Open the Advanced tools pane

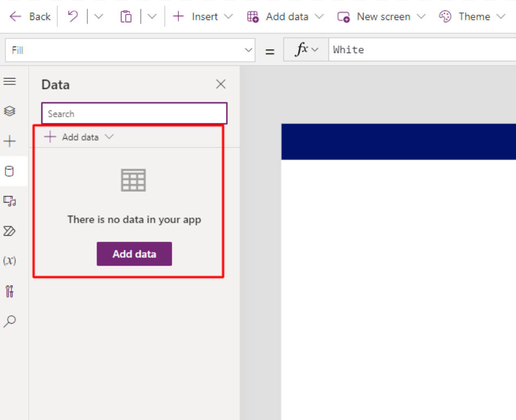point(10,291)
